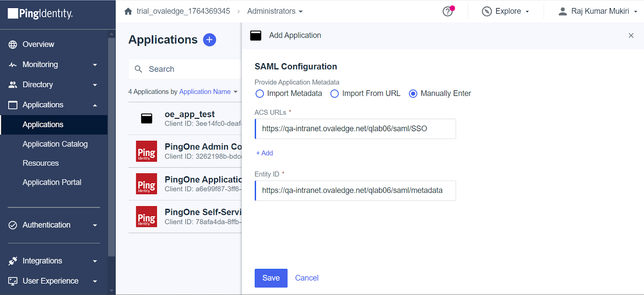Click the Cancel link

tap(307, 278)
